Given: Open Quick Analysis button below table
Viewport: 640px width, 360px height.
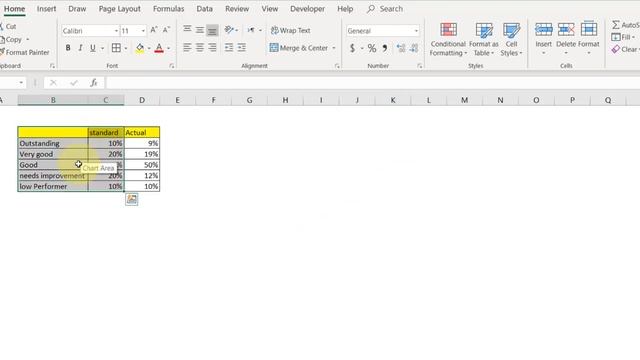Looking at the screenshot, I should (x=131, y=199).
